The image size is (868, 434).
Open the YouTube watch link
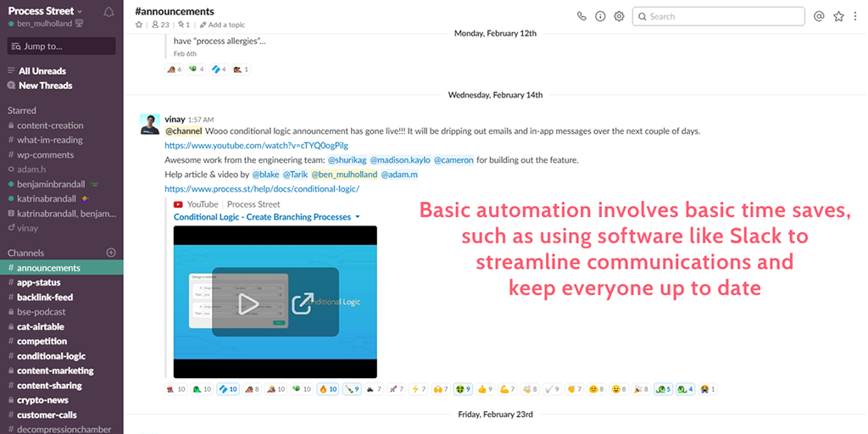click(x=256, y=145)
